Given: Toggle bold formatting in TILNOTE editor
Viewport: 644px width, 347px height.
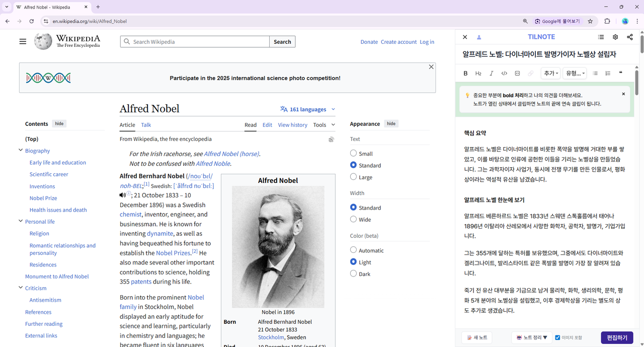Looking at the screenshot, I should [465, 73].
